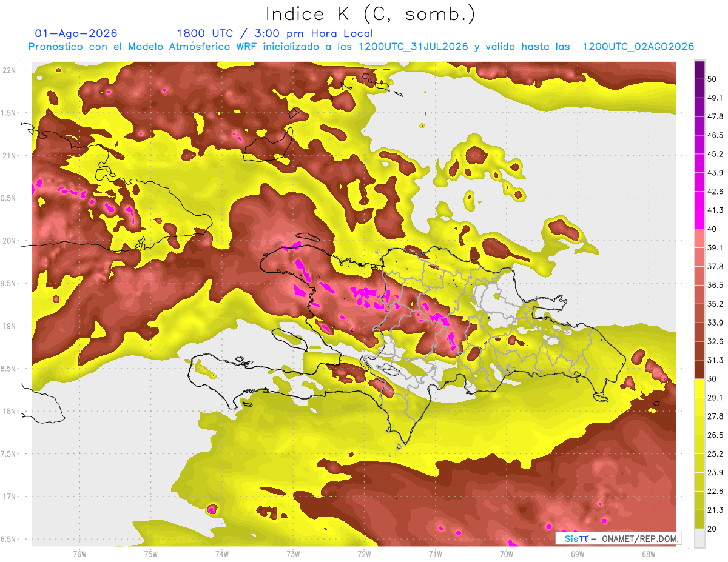The image size is (728, 562).
Task: Click the '22N' latitude axis label
Action: point(8,70)
